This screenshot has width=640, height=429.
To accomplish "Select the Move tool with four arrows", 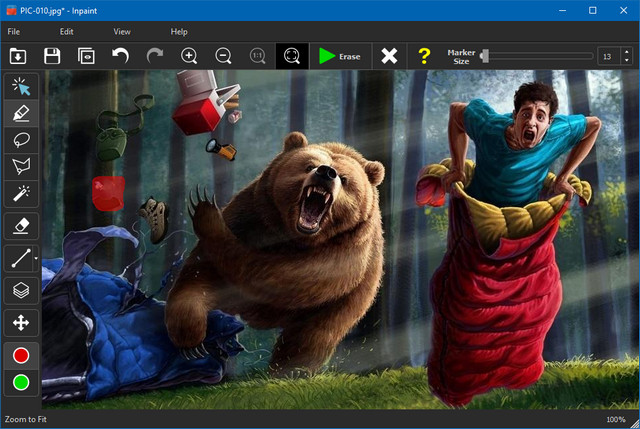I will tap(20, 322).
